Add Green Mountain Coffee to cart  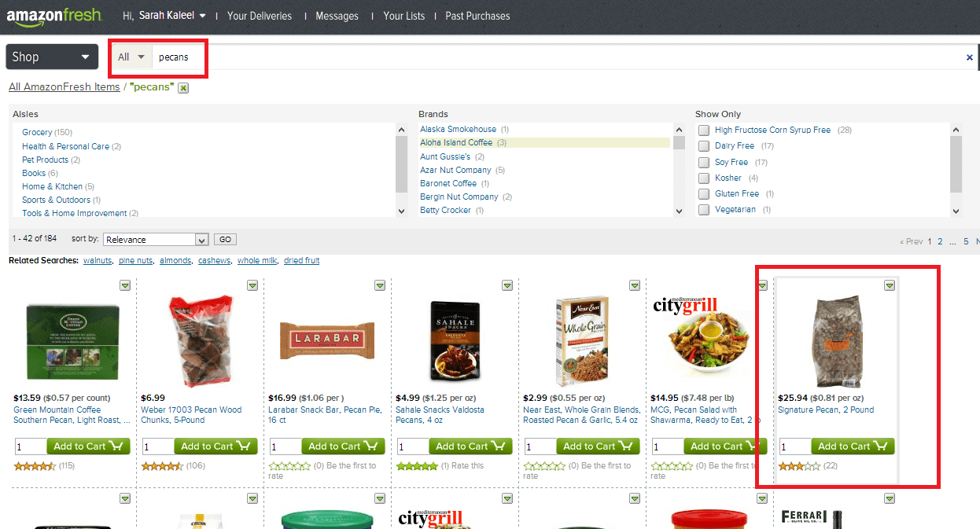89,446
